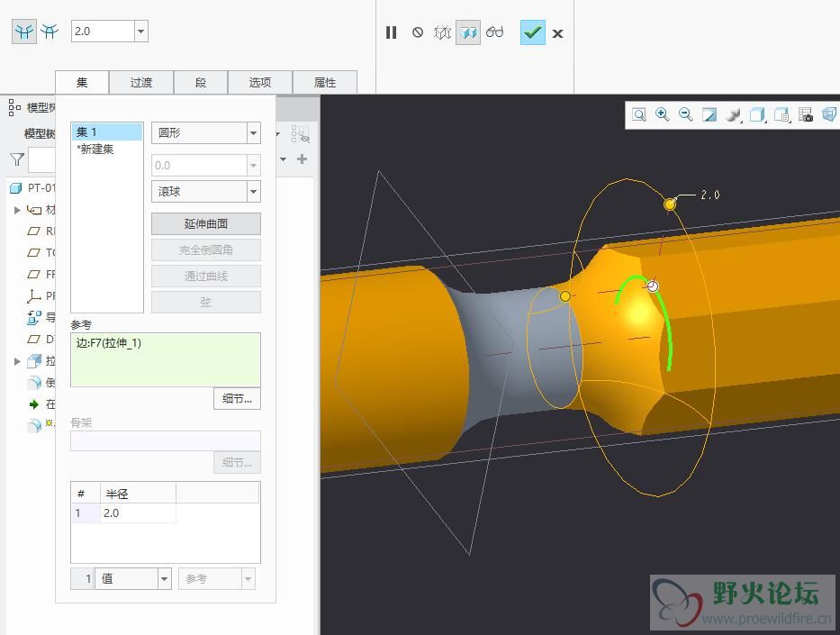The image size is (840, 635).
Task: Open the dropdown arrow beside tree search field
Action: [283, 159]
